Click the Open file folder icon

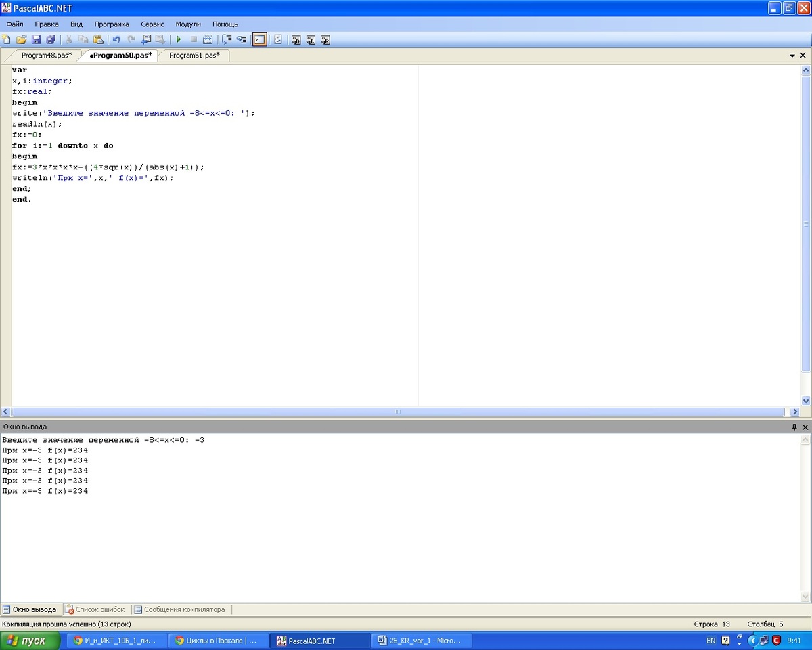21,39
